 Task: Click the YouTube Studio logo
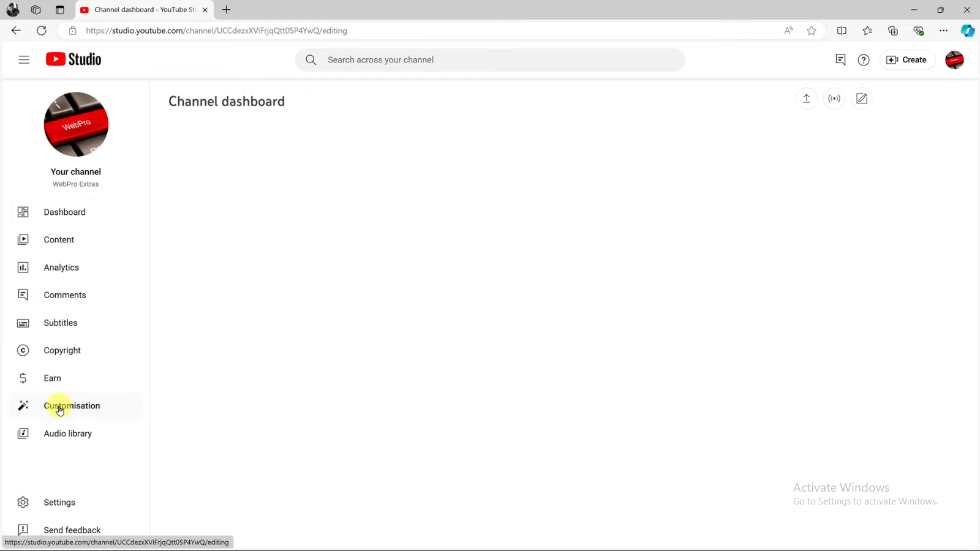(73, 59)
